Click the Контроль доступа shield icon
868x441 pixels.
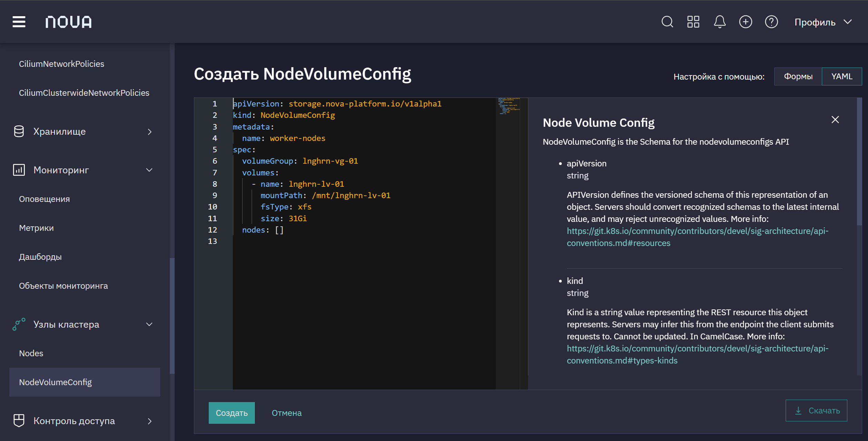(19, 421)
